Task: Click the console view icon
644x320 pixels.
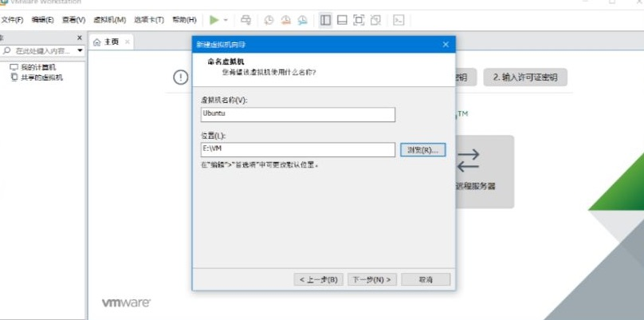Action: point(399,20)
